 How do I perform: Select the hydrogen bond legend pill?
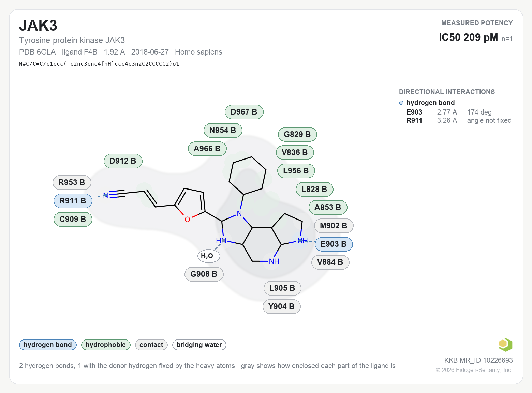click(48, 345)
